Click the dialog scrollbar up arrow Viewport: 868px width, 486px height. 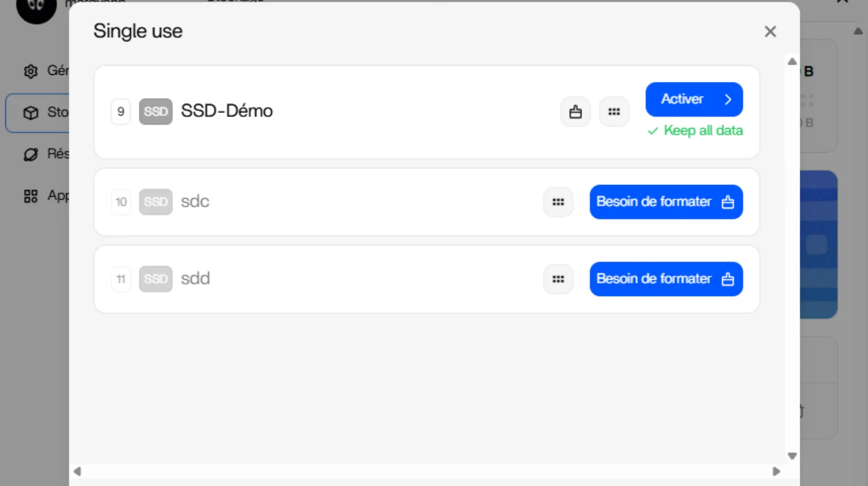tap(792, 61)
